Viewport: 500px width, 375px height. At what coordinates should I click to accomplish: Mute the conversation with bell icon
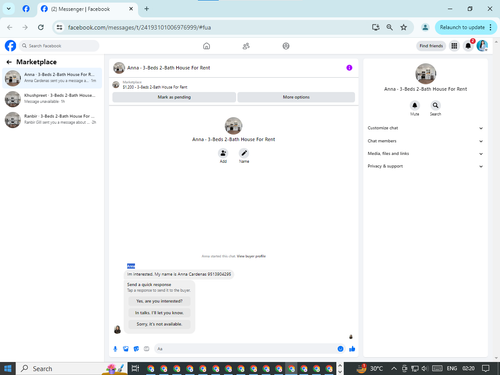point(415,105)
